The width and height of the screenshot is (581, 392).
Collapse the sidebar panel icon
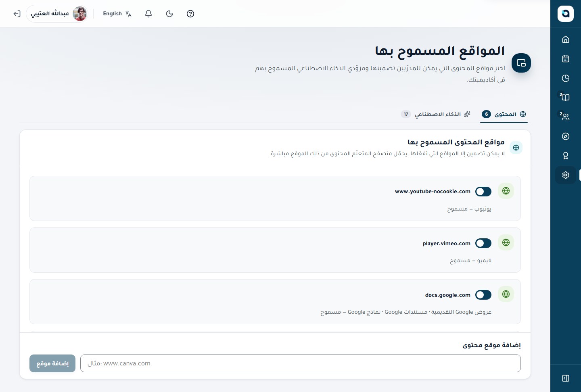pos(566,378)
